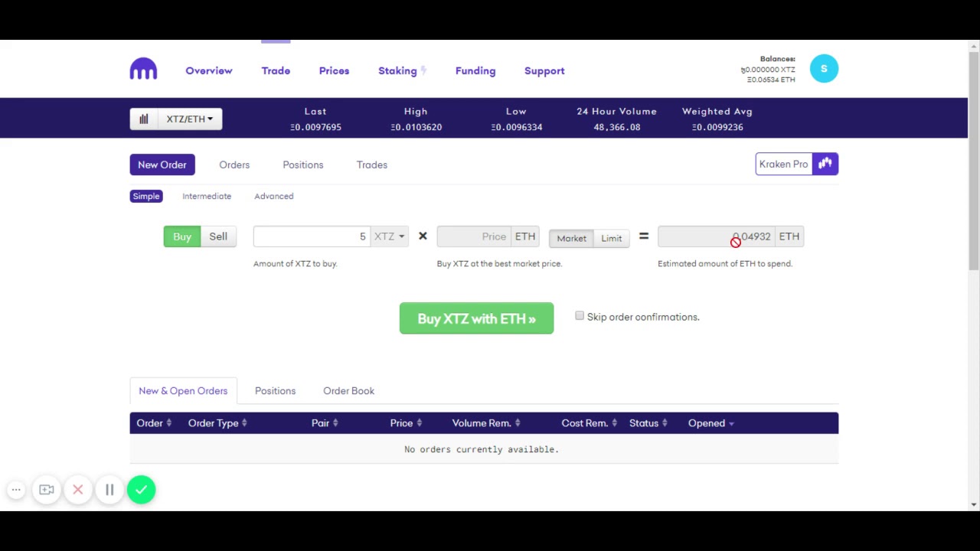The image size is (980, 551).
Task: Open the chart icon beside XTZ/ETH
Action: coord(143,119)
